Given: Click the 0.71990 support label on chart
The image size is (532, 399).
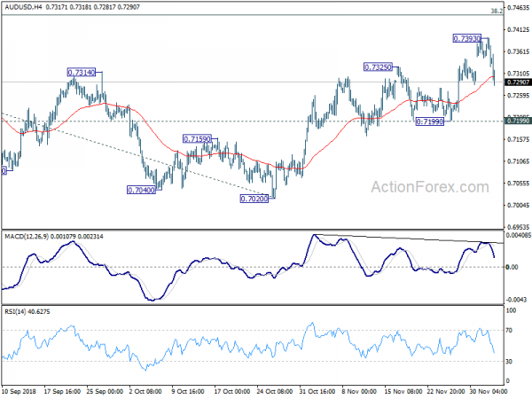Looking at the screenshot, I should click(429, 121).
